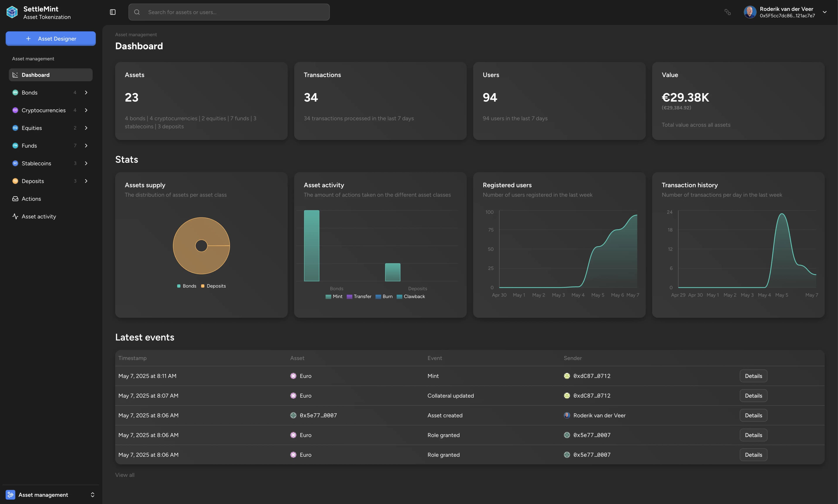This screenshot has height=504, width=838.
Task: Toggle the sidebar panel visibility
Action: (113, 12)
